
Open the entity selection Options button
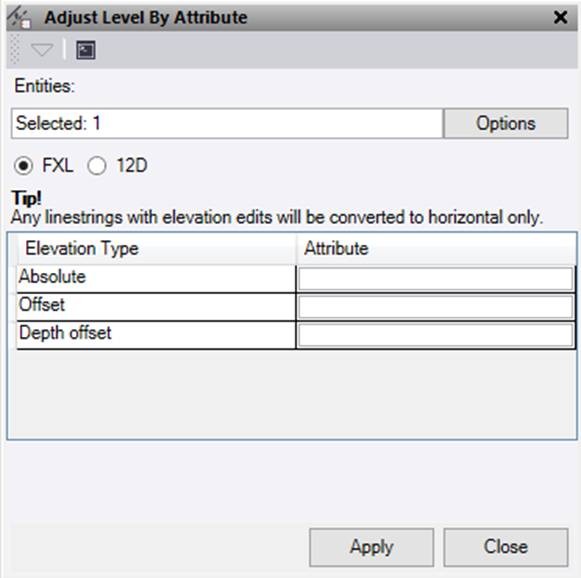tap(506, 123)
